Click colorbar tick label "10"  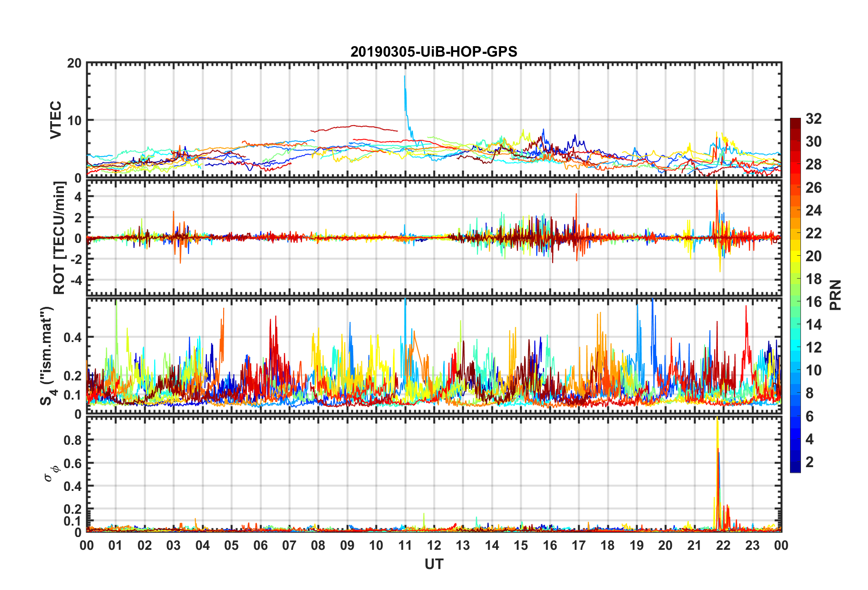pyautogui.click(x=813, y=370)
